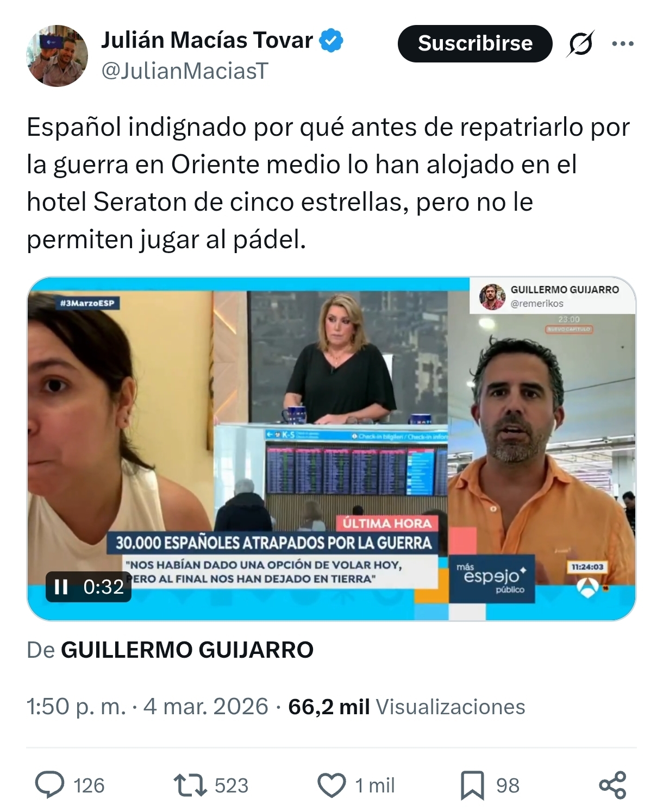
Task: Open the @JulianMaciasT handle link
Action: [x=185, y=71]
